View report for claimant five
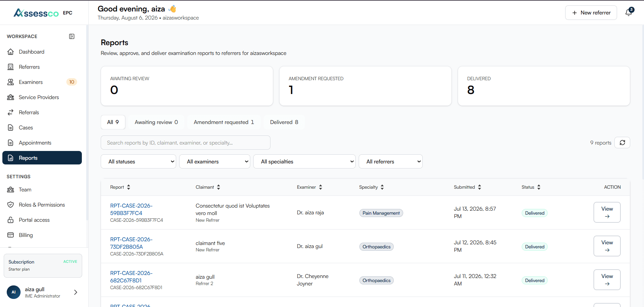The height and width of the screenshot is (307, 644). pos(607,246)
